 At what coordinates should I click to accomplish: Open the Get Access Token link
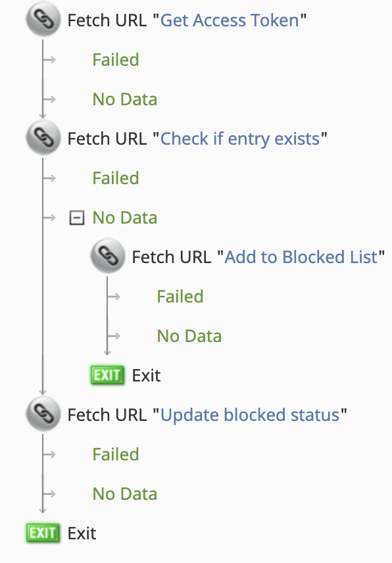click(x=230, y=20)
